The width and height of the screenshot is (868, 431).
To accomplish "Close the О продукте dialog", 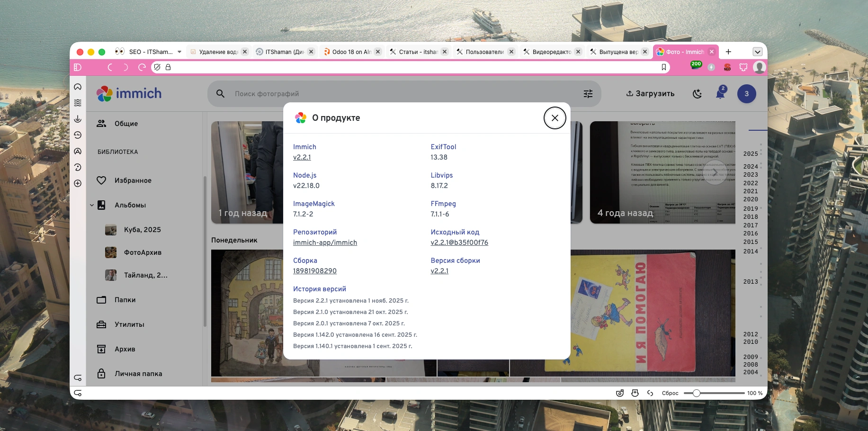I will pyautogui.click(x=555, y=118).
